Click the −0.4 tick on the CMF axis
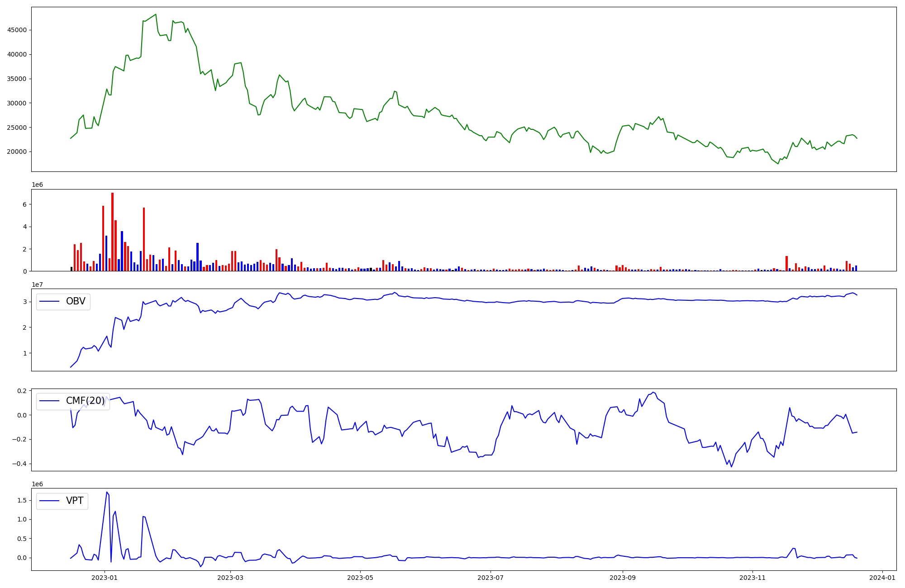This screenshot has width=905, height=588. [x=19, y=464]
